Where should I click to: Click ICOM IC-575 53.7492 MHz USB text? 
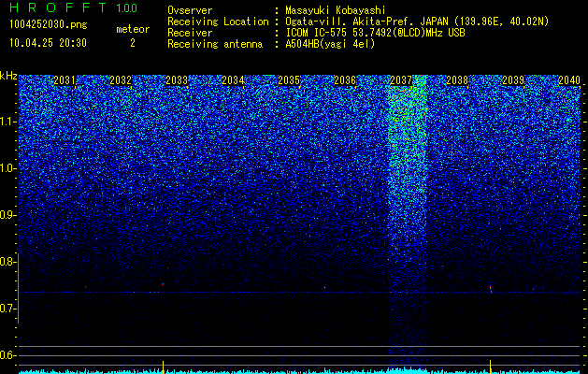375,33
